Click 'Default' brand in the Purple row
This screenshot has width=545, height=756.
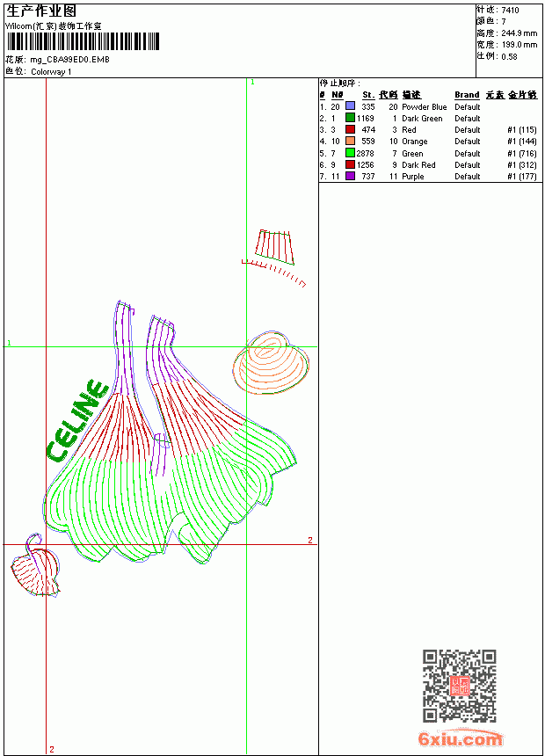[x=468, y=177]
